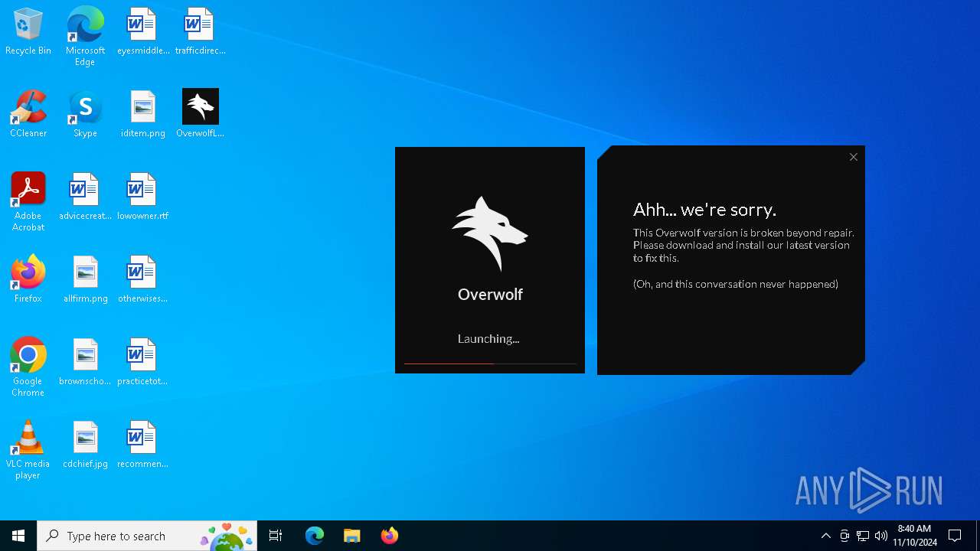Open CCleaner desktop shortcut
Viewport: 980px width, 551px height.
[x=28, y=115]
